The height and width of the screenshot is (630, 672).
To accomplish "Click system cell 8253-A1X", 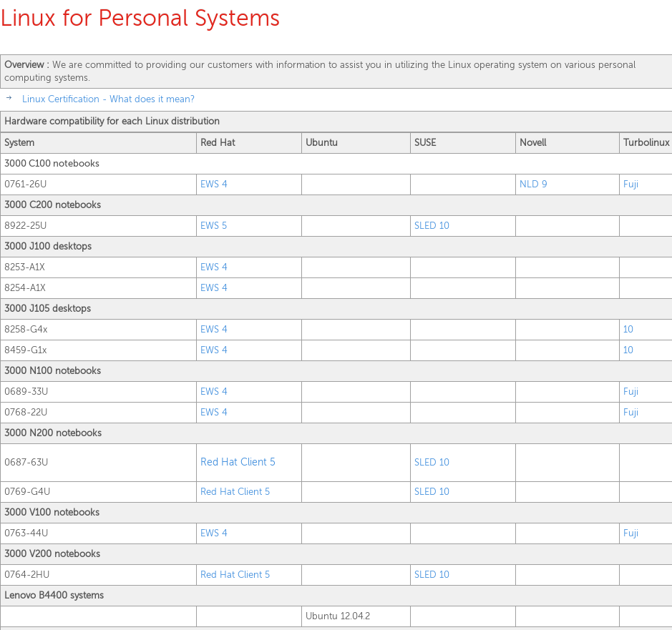I will (98, 267).
